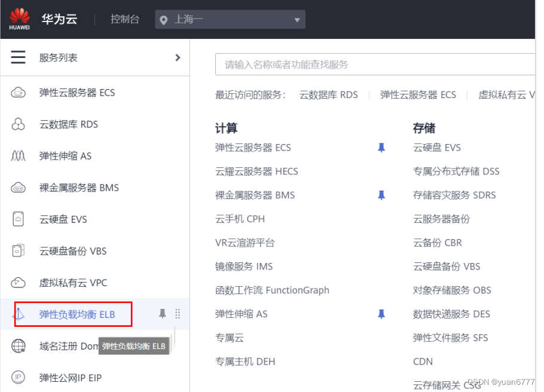Open 对象存储服务 OBS service
The height and width of the screenshot is (392, 544).
point(452,290)
